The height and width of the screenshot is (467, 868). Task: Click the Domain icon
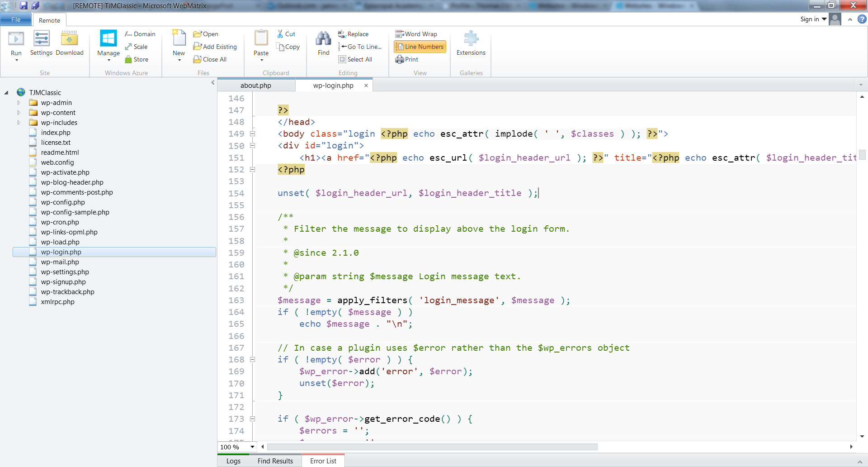click(128, 34)
